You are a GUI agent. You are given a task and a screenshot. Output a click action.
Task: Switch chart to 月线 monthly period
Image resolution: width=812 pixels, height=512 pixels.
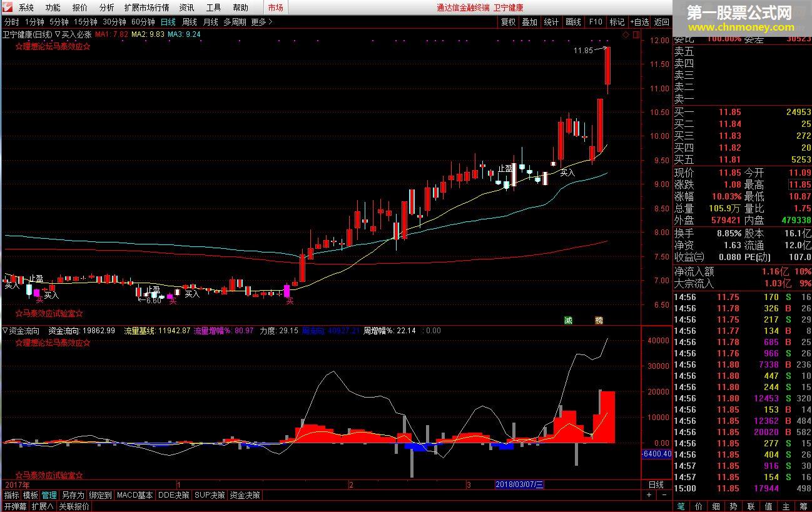click(211, 22)
